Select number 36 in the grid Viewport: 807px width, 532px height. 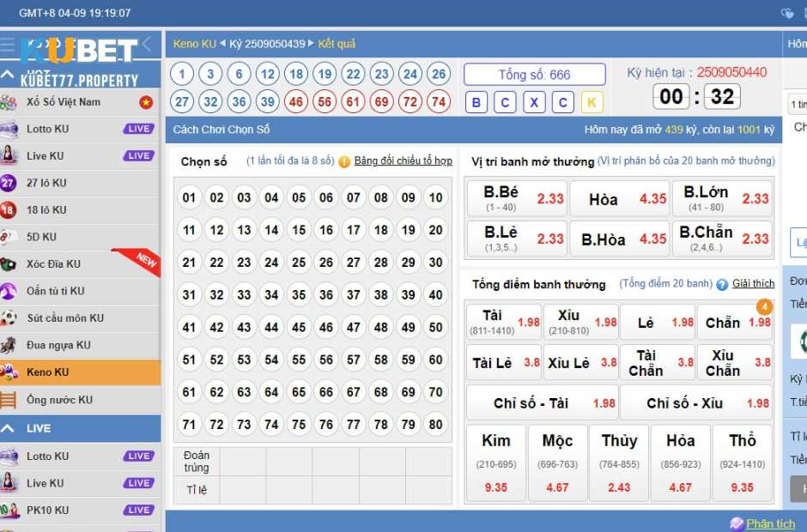click(x=325, y=295)
